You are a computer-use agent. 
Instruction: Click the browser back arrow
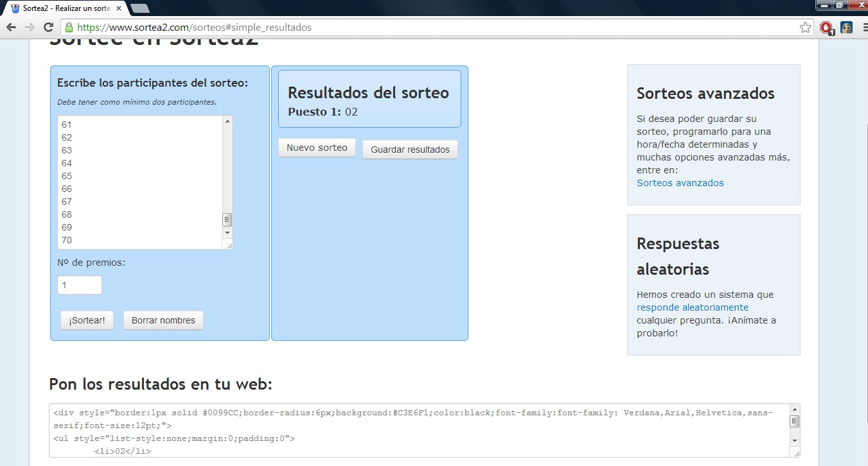[11, 28]
